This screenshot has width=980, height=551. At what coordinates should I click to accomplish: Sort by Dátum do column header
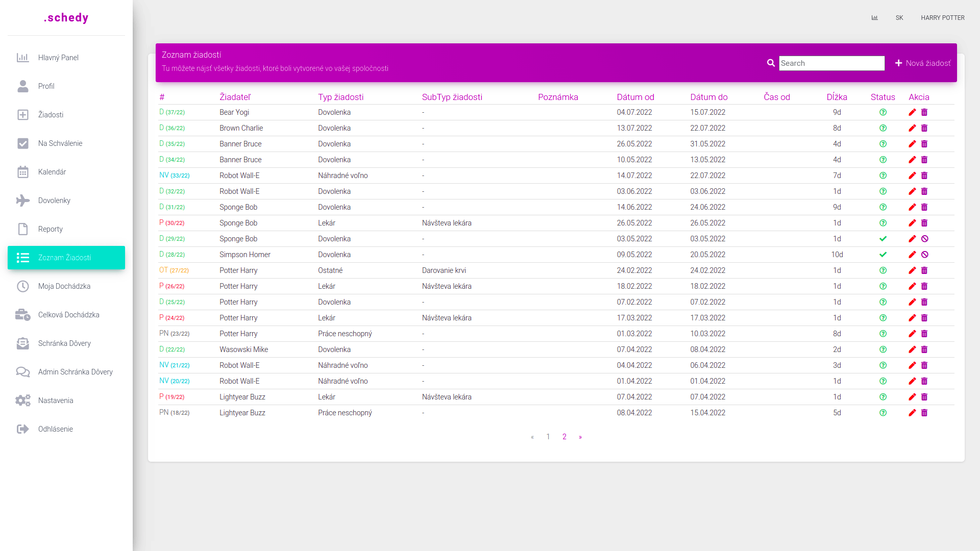click(709, 97)
